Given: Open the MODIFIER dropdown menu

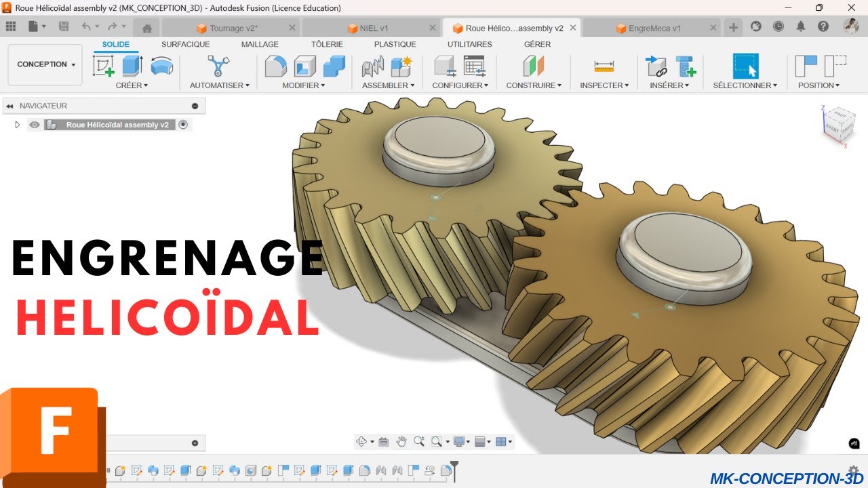Looking at the screenshot, I should 304,85.
